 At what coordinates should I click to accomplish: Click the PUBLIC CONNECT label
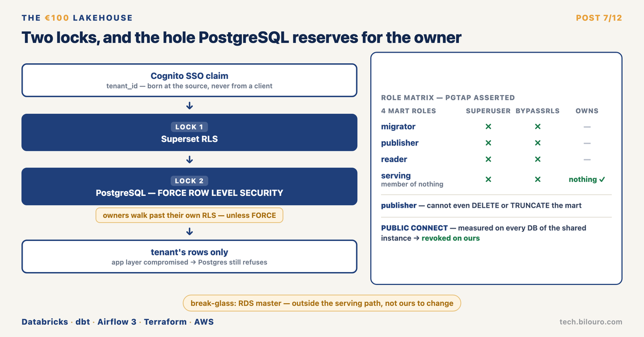tap(415, 228)
